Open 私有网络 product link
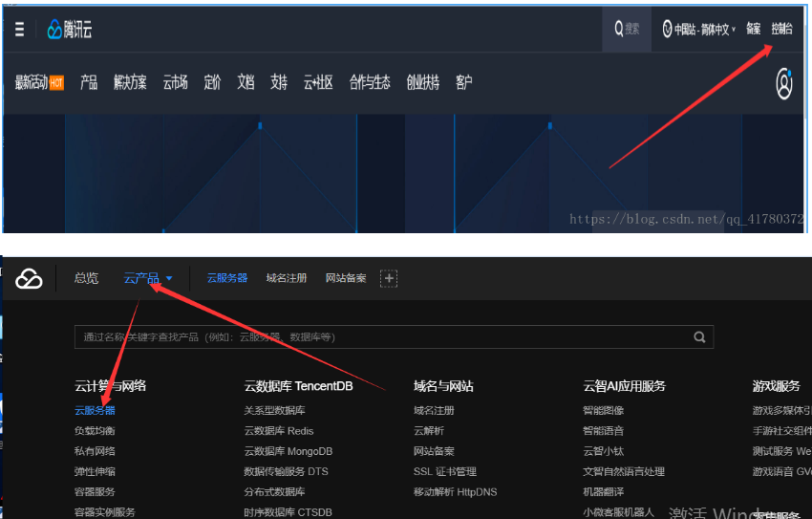 [x=95, y=451]
